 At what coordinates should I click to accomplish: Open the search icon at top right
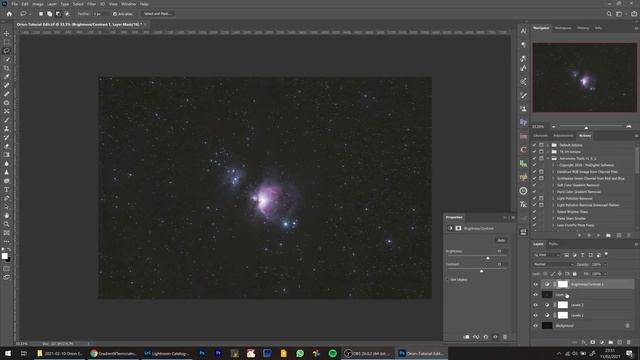[609, 13]
